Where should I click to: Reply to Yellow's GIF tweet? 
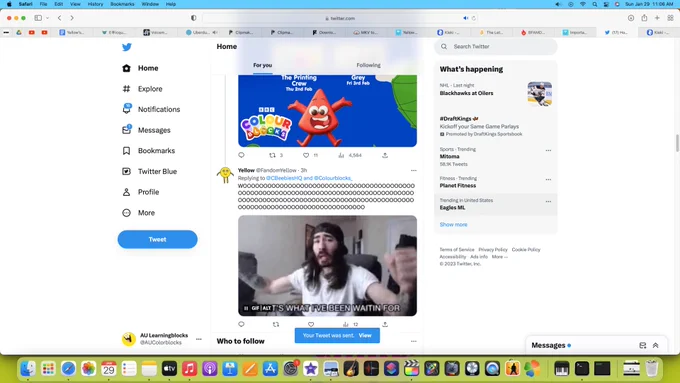pos(242,324)
